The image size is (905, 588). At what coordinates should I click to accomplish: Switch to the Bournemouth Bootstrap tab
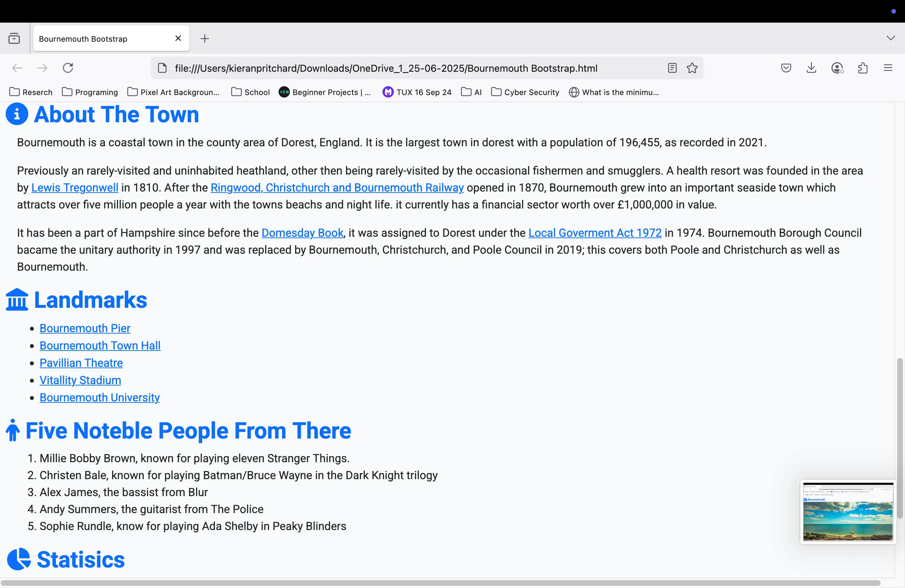pos(95,39)
